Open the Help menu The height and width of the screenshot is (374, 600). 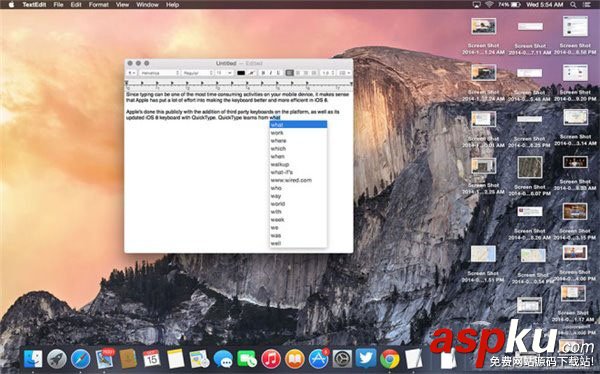tap(173, 5)
